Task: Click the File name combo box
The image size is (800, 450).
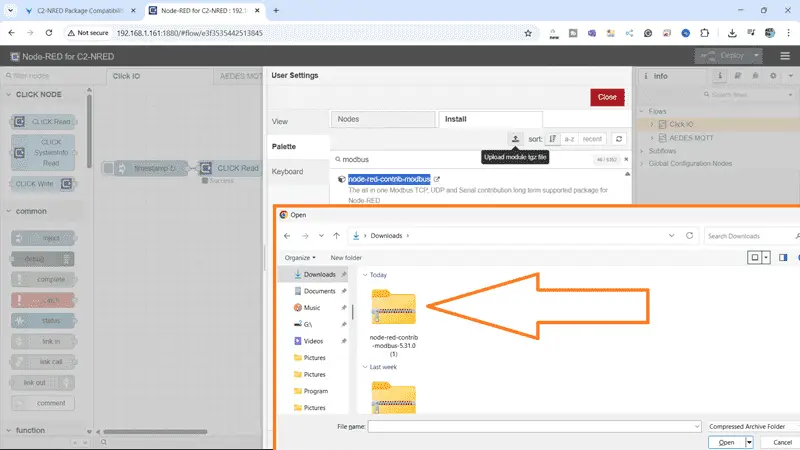Action: [x=534, y=427]
